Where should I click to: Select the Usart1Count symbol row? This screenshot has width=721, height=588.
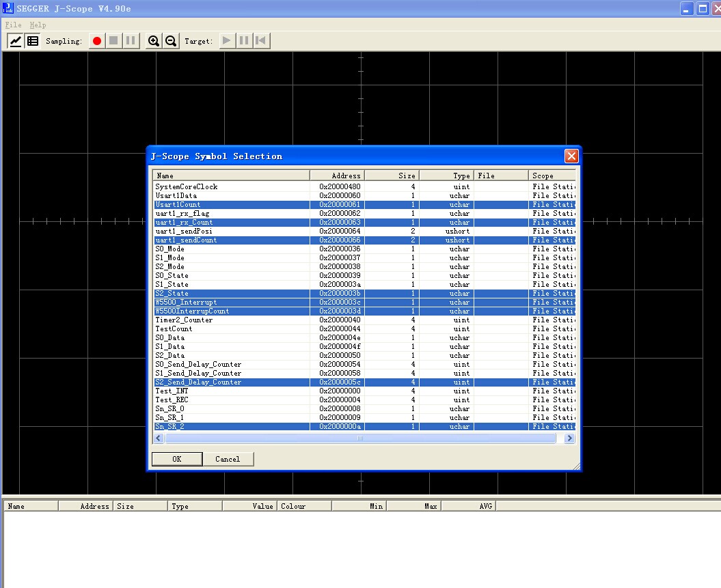[x=364, y=204]
